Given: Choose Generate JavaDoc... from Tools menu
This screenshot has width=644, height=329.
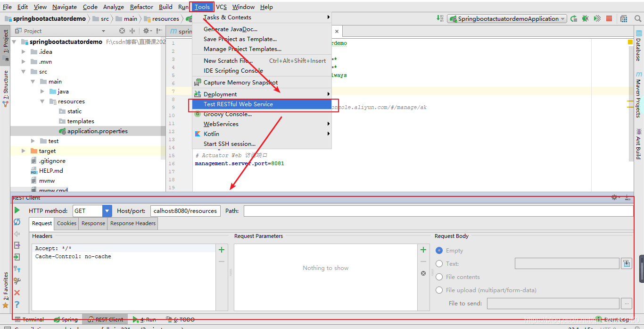Looking at the screenshot, I should 262,29.
